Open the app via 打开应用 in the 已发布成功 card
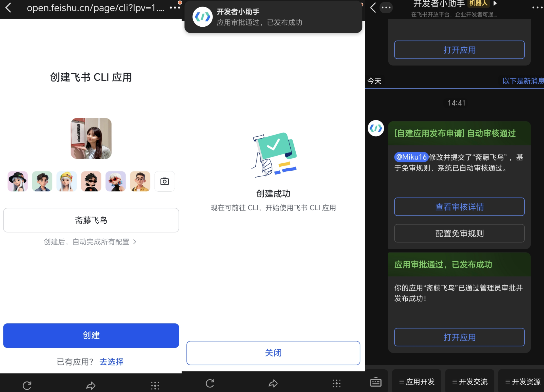Viewport: 544px width, 392px height. 459,337
